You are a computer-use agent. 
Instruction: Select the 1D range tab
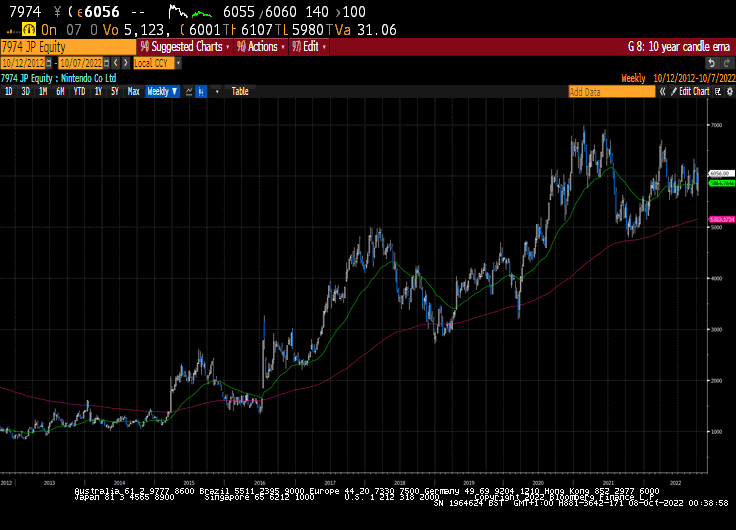8,92
